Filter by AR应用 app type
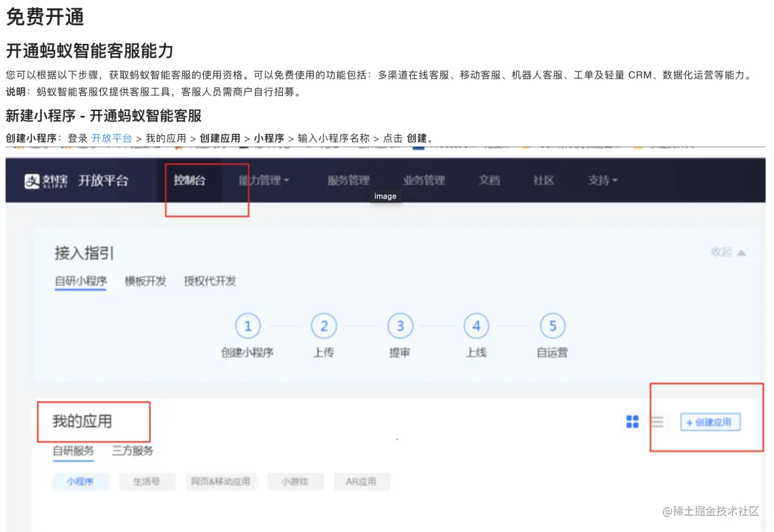This screenshot has width=774, height=532. (x=361, y=481)
